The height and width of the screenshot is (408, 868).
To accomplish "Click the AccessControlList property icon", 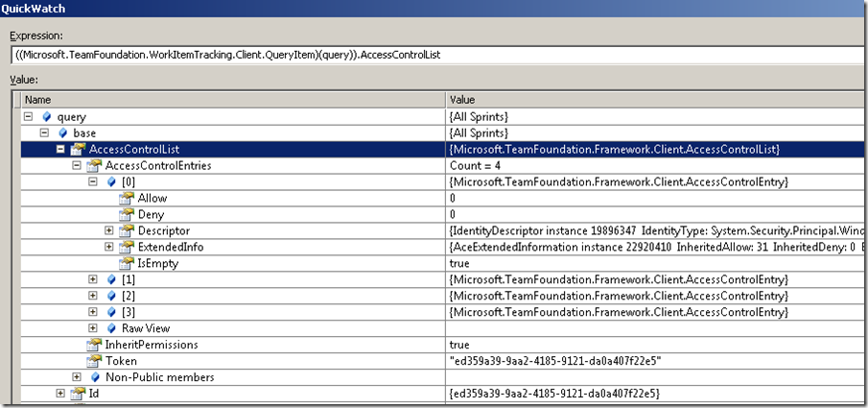I will point(79,149).
